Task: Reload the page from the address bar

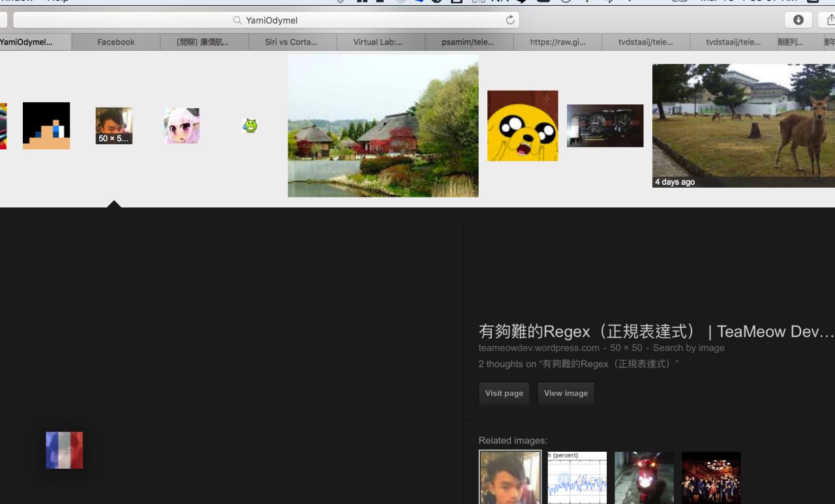Action: tap(510, 20)
